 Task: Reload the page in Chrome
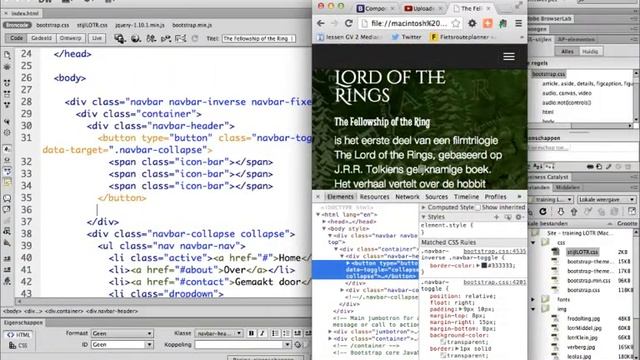coord(348,23)
